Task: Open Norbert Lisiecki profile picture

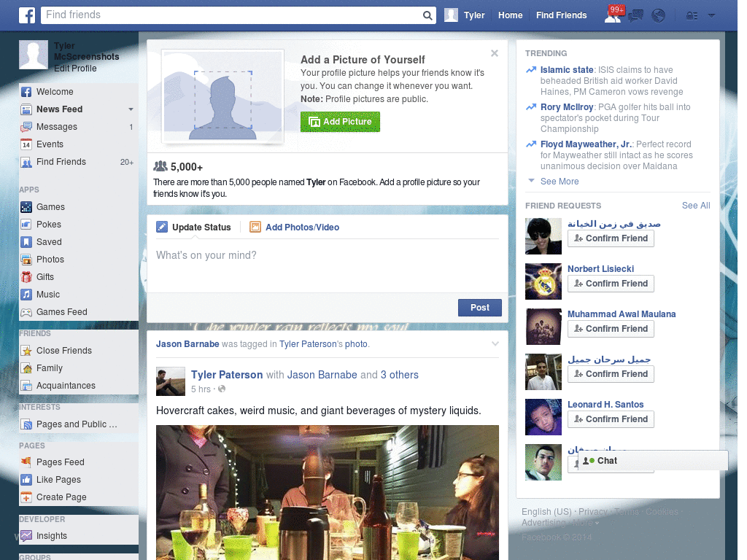Action: [x=543, y=281]
